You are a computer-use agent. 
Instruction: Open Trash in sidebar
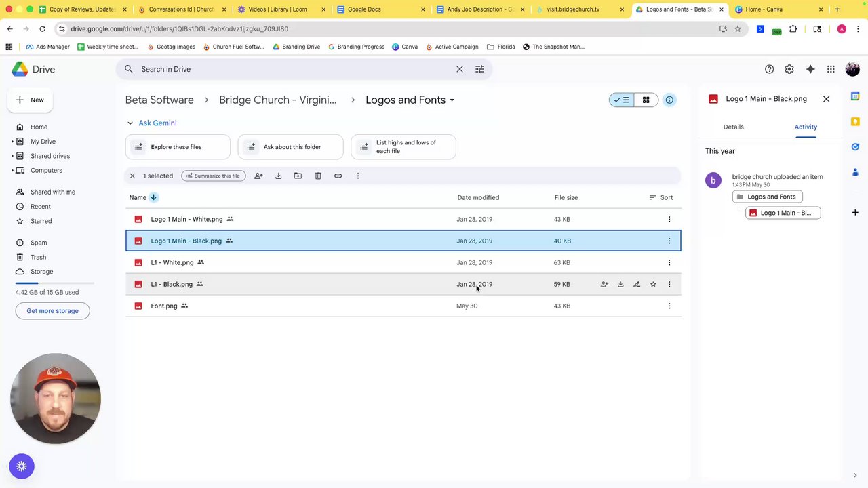coord(38,257)
